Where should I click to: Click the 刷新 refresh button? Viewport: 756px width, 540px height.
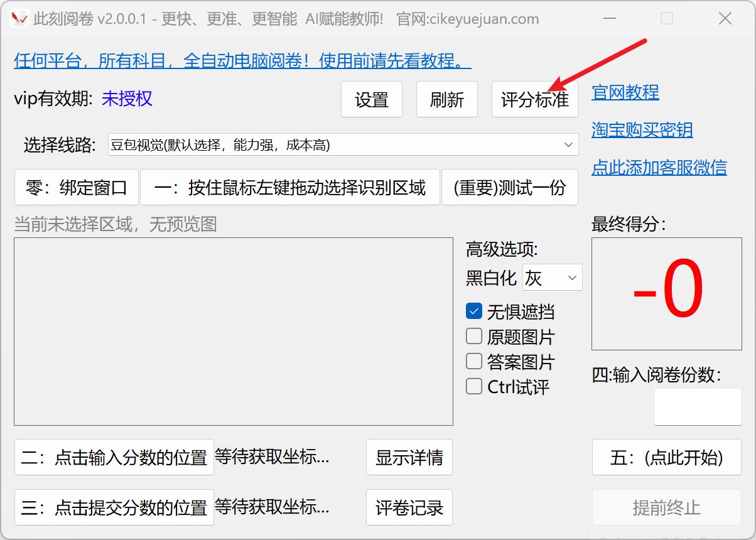[447, 100]
